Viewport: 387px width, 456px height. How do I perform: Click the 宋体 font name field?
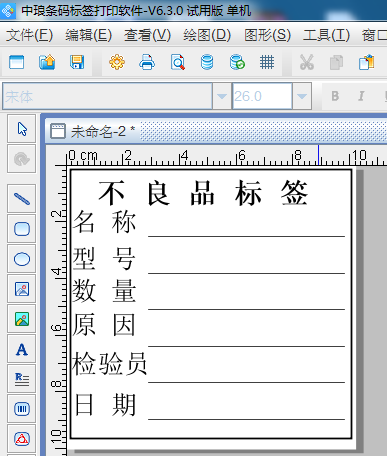click(107, 96)
